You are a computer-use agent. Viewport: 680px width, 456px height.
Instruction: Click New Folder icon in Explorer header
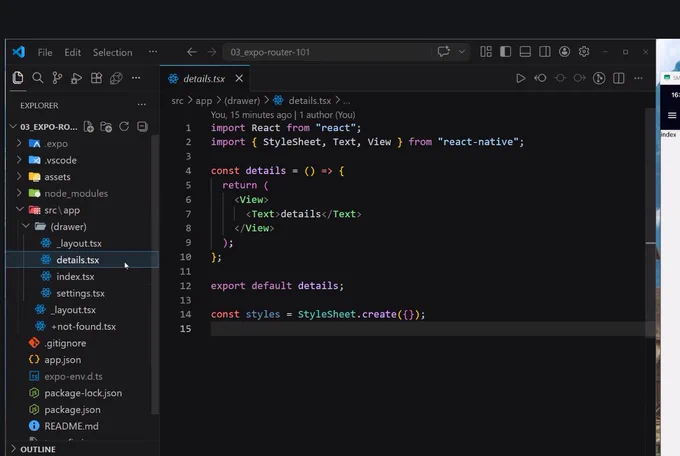(106, 127)
